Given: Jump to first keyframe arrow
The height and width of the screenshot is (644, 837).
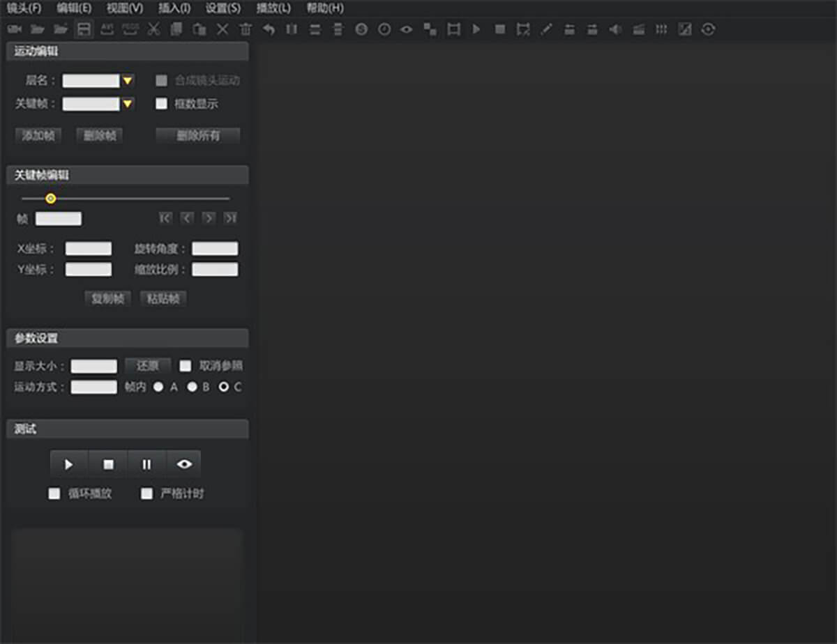Looking at the screenshot, I should pyautogui.click(x=165, y=218).
